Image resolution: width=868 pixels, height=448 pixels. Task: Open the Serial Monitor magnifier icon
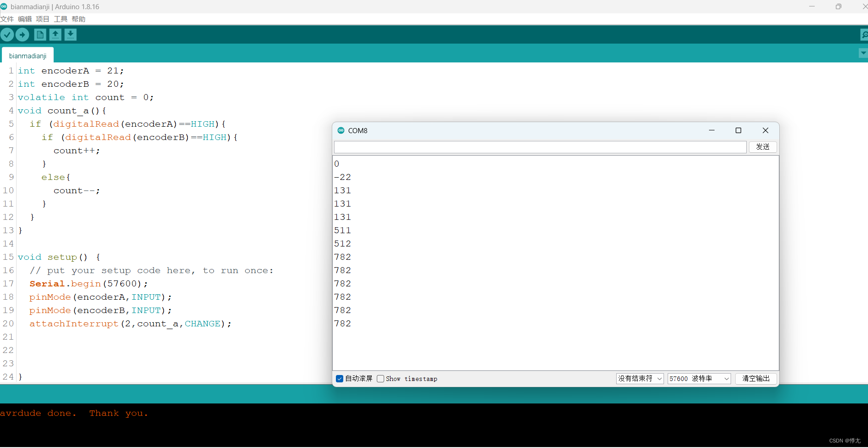pyautogui.click(x=863, y=34)
